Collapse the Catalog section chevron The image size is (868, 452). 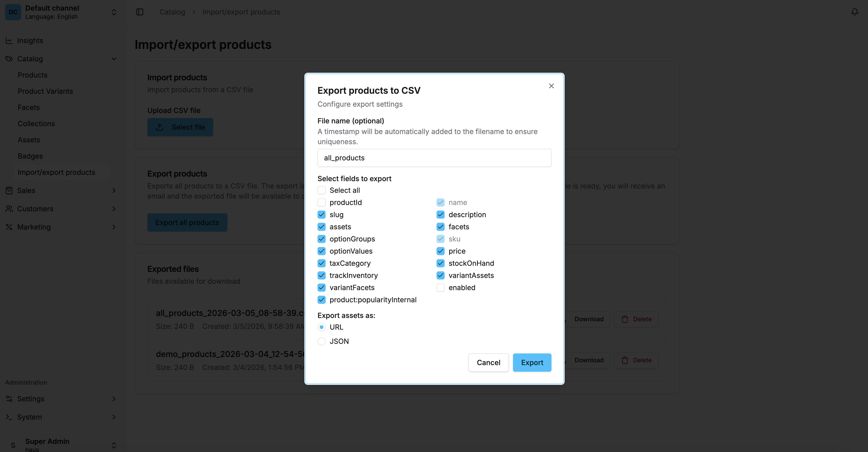pyautogui.click(x=113, y=59)
